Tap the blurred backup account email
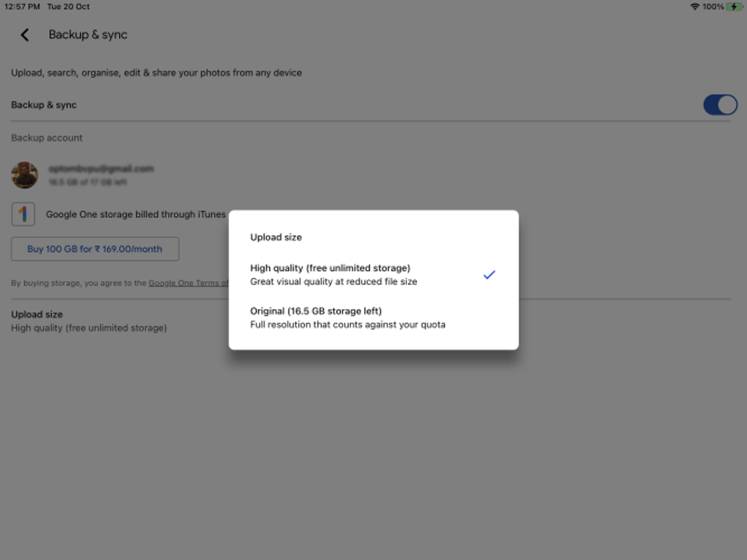The width and height of the screenshot is (747, 560). coord(101,169)
